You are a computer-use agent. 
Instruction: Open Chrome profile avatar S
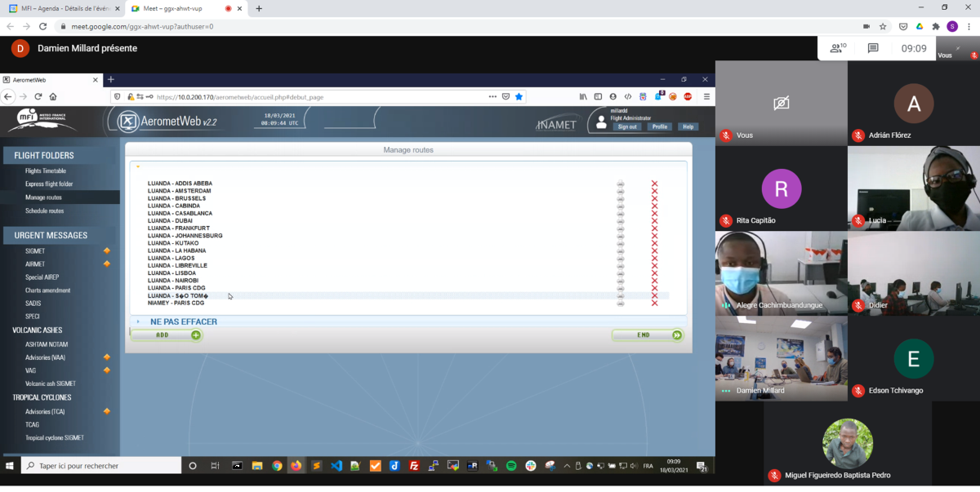(x=952, y=26)
